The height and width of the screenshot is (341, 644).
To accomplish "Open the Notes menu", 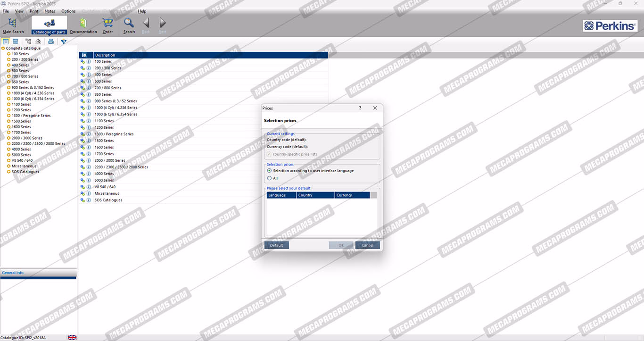I will click(x=50, y=11).
